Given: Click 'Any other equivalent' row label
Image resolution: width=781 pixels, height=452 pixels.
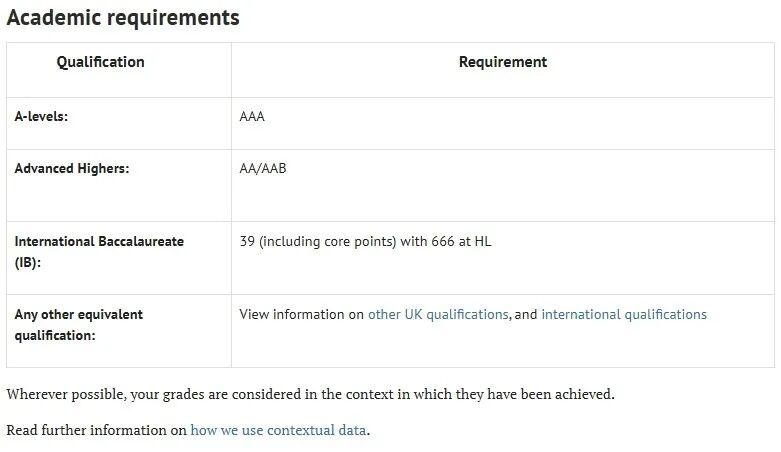Looking at the screenshot, I should 78,314.
